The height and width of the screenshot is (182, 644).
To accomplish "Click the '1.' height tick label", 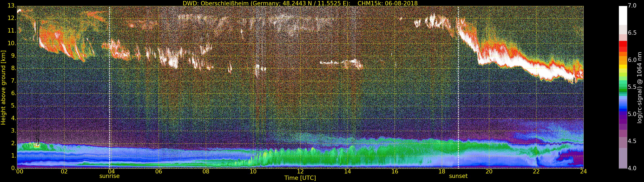I will [14, 156].
